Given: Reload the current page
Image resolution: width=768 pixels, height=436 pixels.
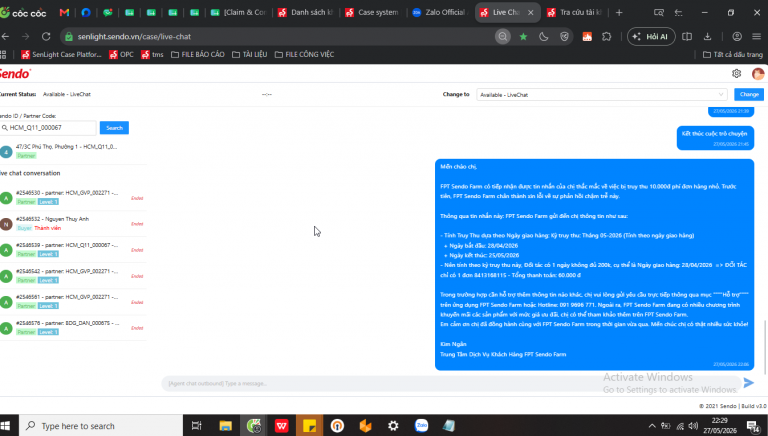Looking at the screenshot, I should pyautogui.click(x=46, y=36).
